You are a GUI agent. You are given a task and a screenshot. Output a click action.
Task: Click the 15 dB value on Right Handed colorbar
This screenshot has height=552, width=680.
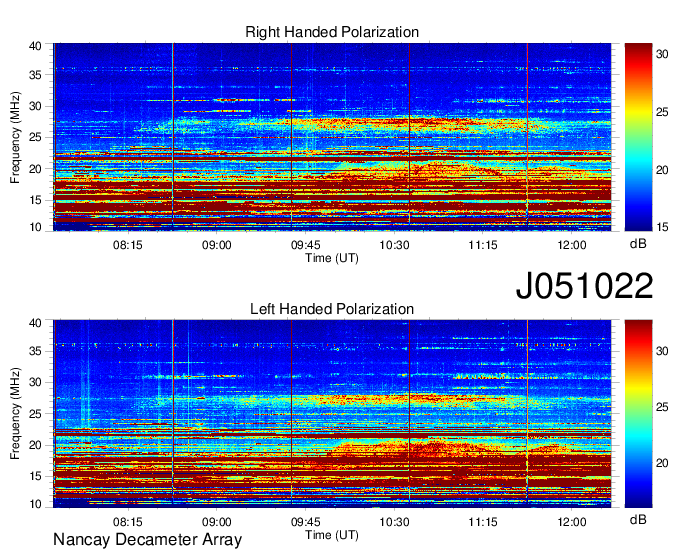tap(662, 227)
